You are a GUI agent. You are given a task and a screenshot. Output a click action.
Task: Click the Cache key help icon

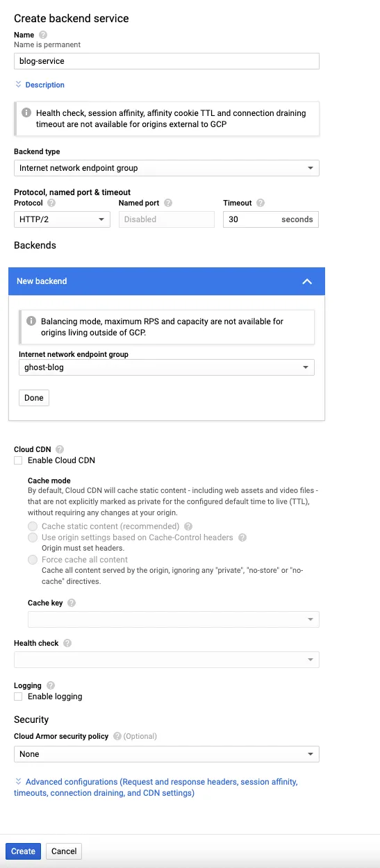tap(72, 603)
